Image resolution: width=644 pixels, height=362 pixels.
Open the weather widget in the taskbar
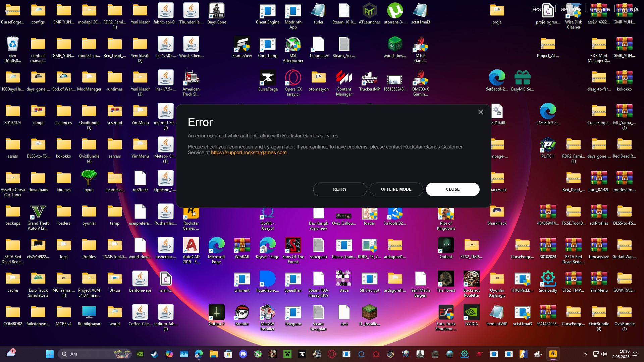11,353
